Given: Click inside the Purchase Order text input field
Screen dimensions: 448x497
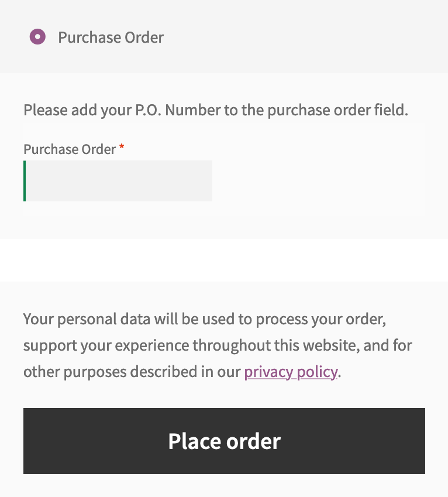Looking at the screenshot, I should 117,180.
